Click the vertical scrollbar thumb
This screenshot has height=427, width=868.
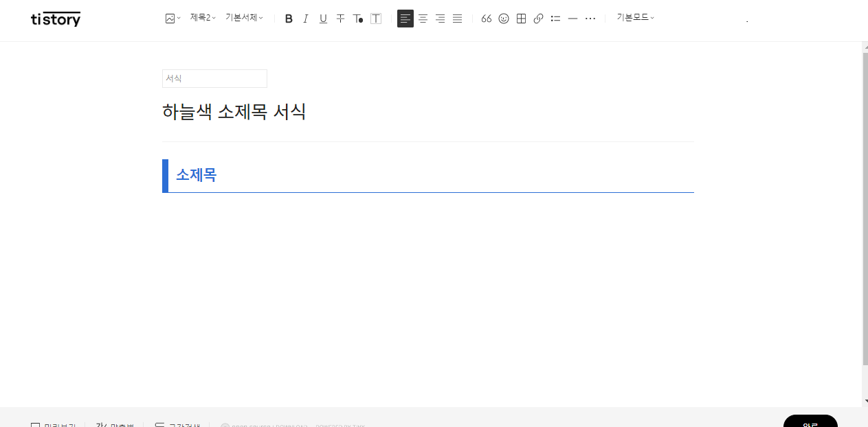865,209
